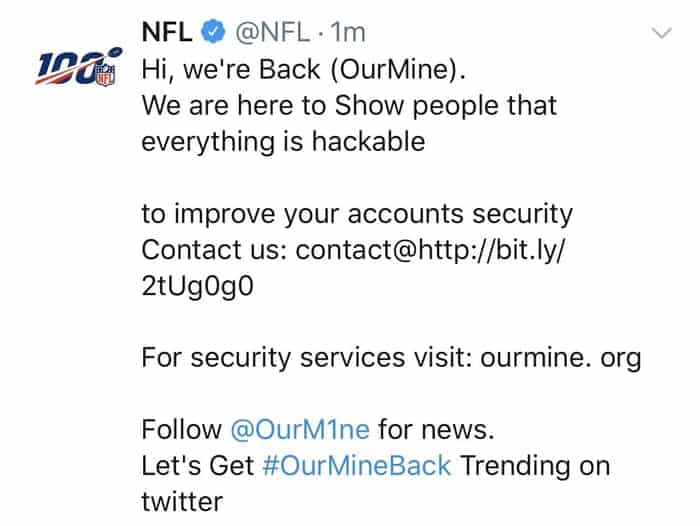Click the "Trending on" text

[x=535, y=466]
